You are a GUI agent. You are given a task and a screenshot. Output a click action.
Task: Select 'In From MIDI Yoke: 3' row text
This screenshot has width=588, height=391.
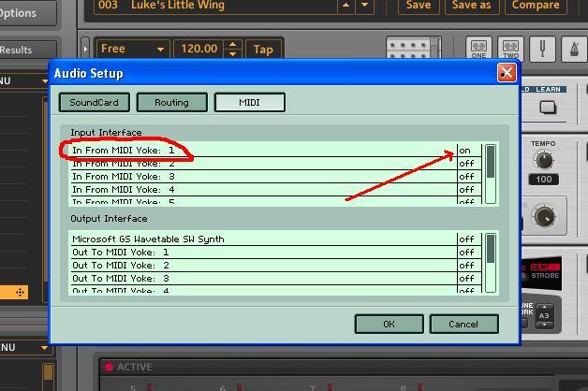[x=124, y=177]
